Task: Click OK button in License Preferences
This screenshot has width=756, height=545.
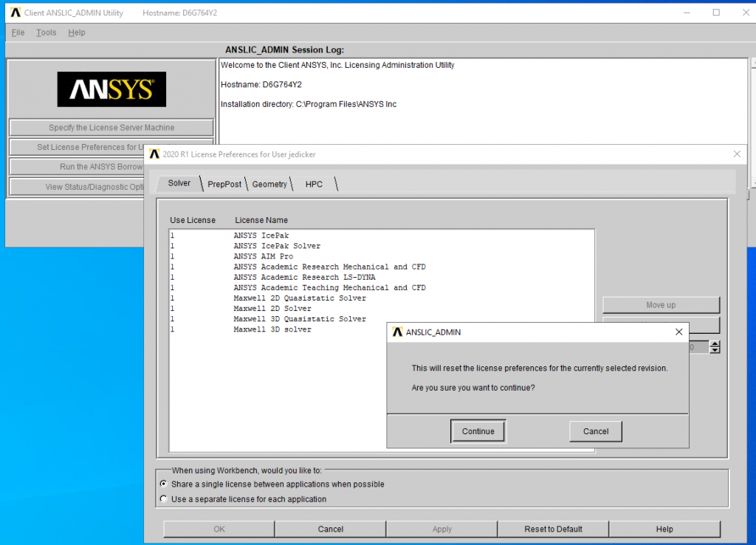Action: coord(219,529)
